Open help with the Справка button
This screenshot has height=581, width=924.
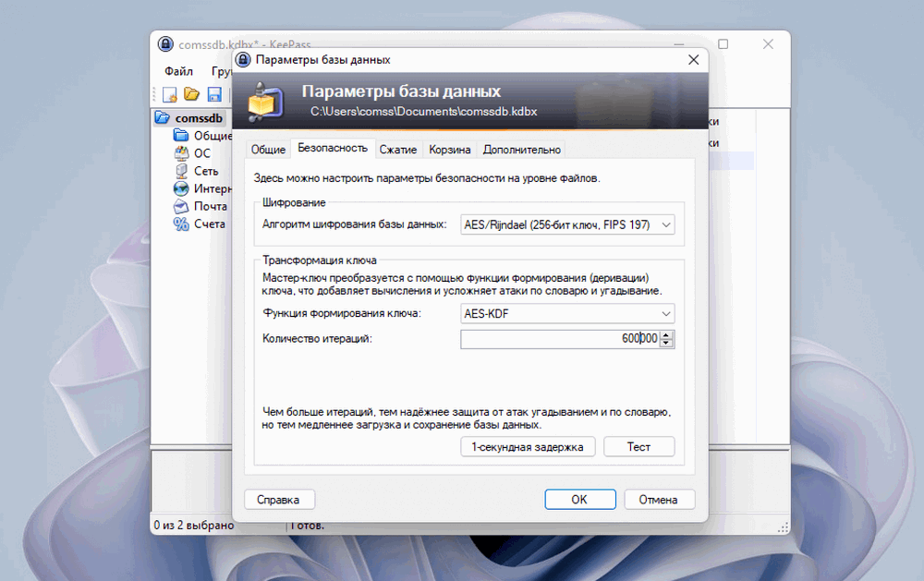click(279, 499)
